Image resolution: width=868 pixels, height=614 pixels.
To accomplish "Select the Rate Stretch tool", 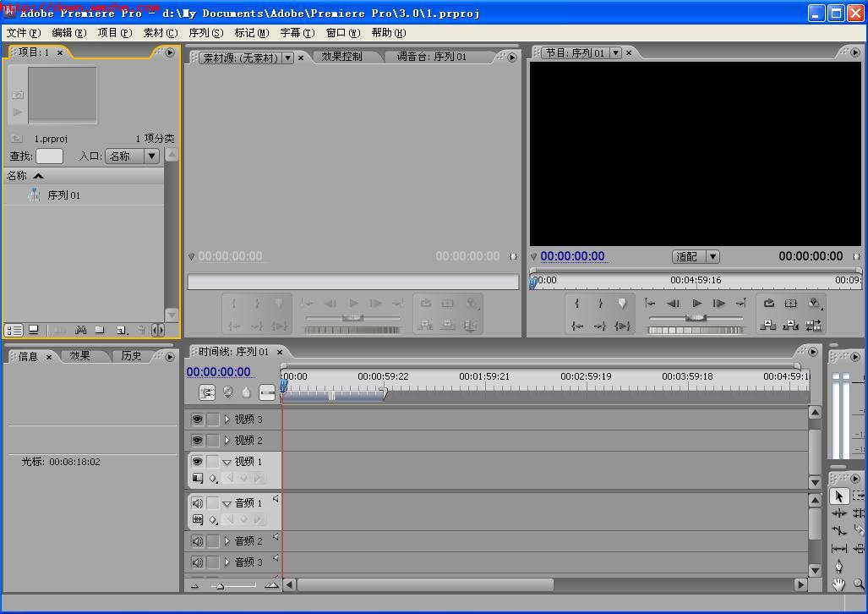I will (x=839, y=530).
